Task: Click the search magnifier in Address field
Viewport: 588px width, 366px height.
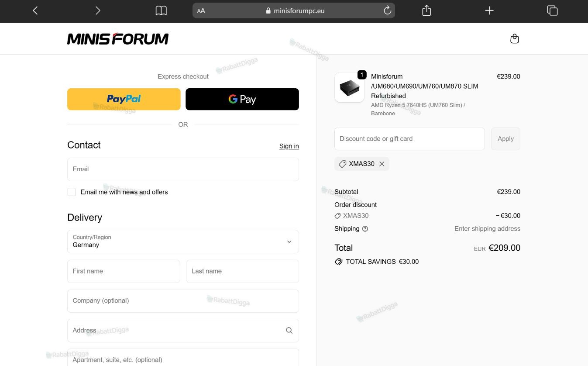Action: click(x=289, y=331)
